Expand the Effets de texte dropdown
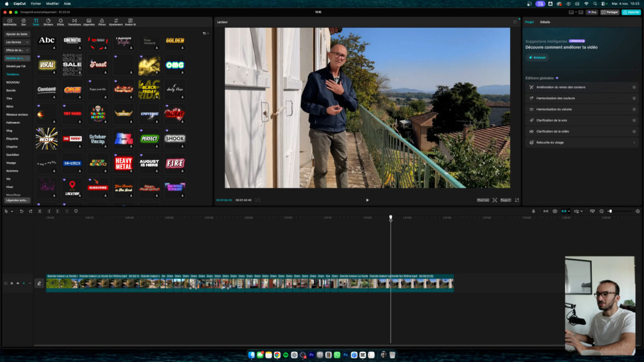The height and width of the screenshot is (362, 644). 17,50
